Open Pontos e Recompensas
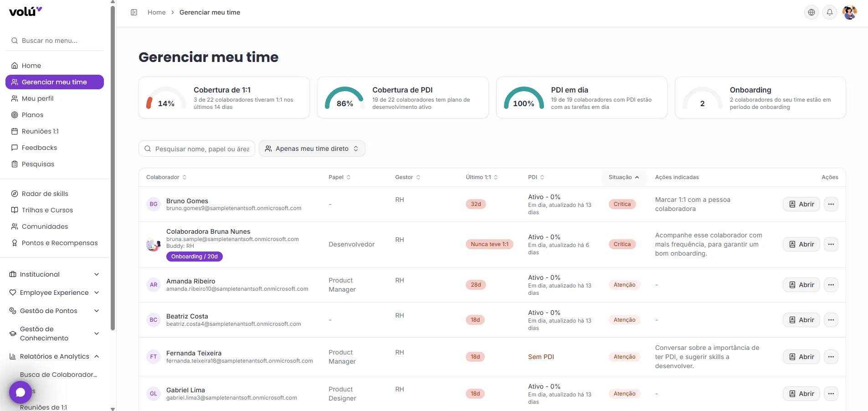Image resolution: width=868 pixels, height=411 pixels. 55,243
